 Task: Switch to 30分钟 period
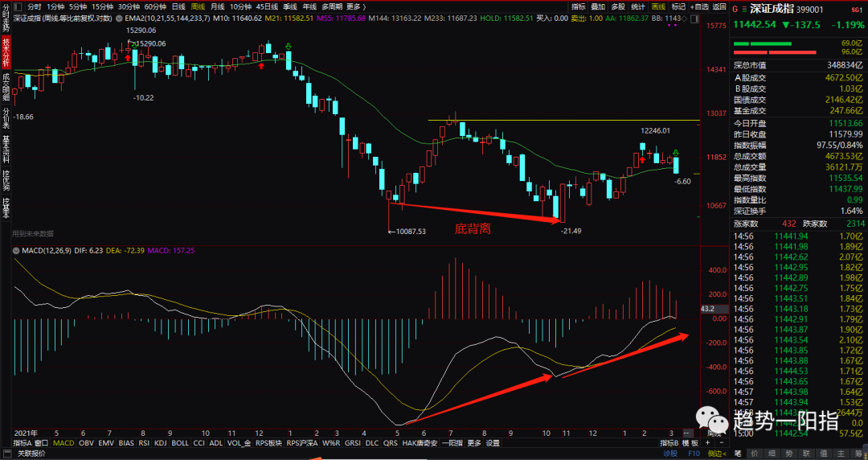click(x=129, y=6)
